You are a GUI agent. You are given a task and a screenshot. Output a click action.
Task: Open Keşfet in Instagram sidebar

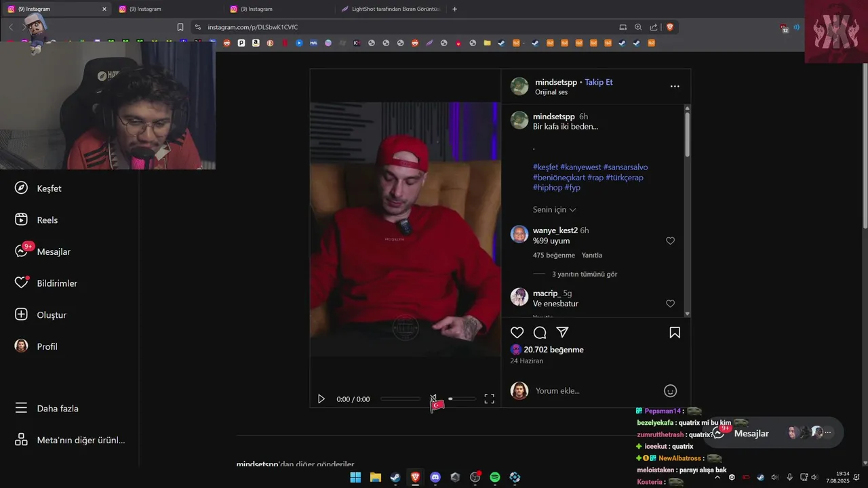[38, 188]
